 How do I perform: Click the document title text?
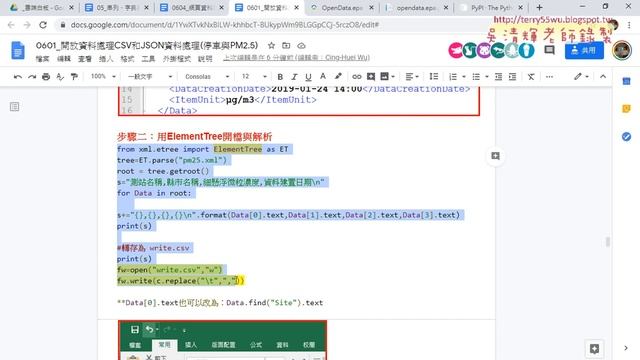[x=147, y=45]
